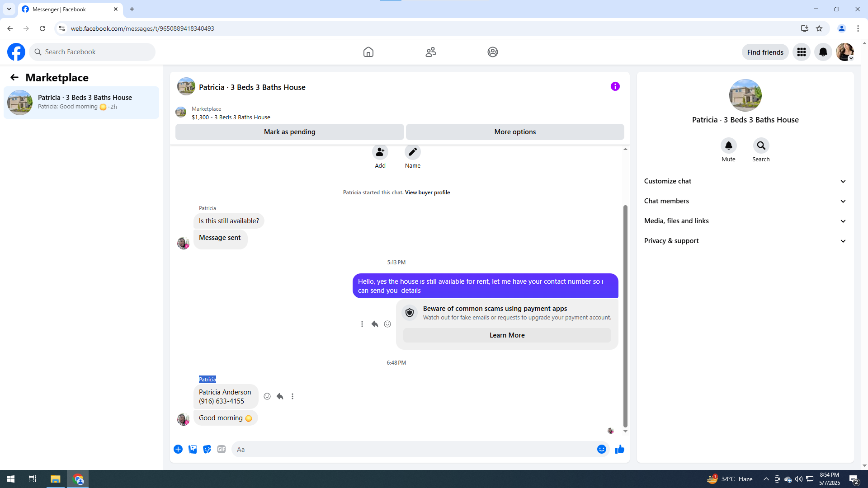Mute this conversation
This screenshot has height=488, width=868.
coord(728,146)
